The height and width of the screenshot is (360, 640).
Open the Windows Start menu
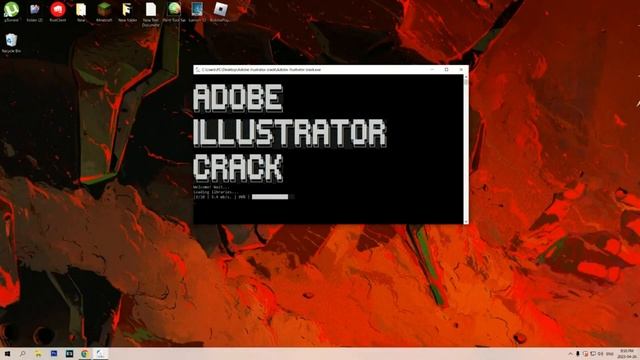click(x=7, y=353)
